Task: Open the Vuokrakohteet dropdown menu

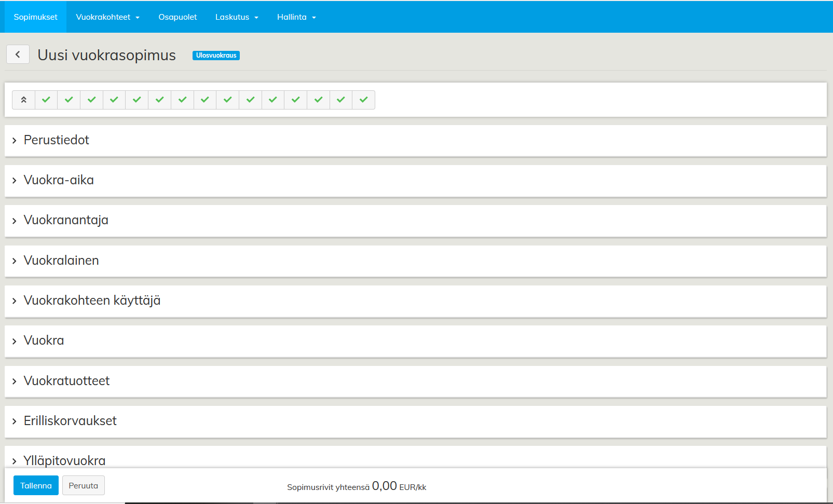Action: coord(107,17)
